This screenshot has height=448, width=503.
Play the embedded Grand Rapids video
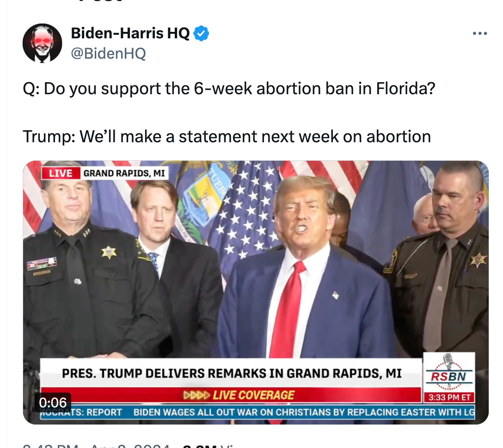256,292
